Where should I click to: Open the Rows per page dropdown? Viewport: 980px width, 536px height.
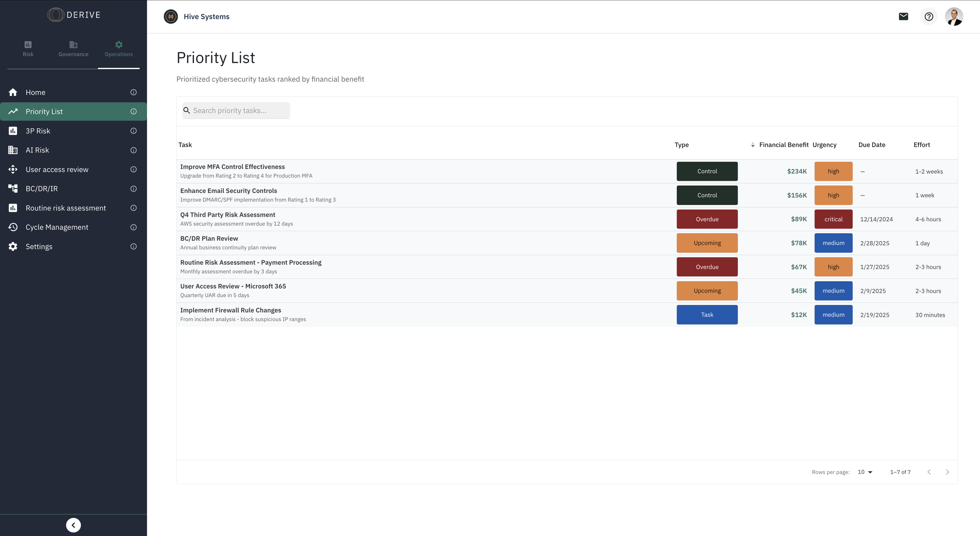864,472
